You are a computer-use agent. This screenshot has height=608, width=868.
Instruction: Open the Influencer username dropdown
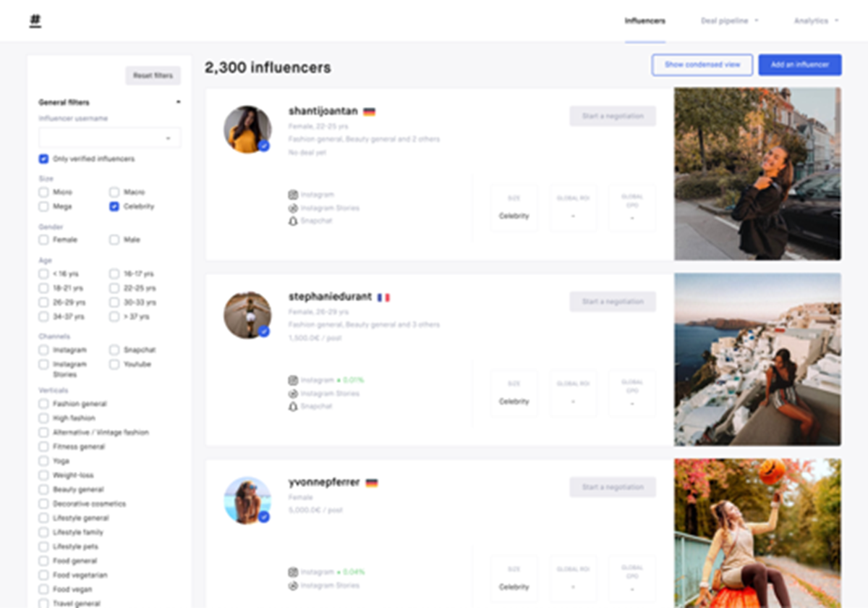pyautogui.click(x=109, y=138)
